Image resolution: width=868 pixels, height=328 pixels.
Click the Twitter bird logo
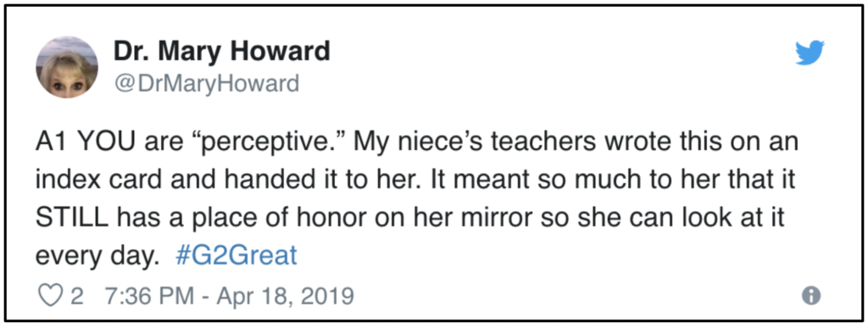point(810,53)
